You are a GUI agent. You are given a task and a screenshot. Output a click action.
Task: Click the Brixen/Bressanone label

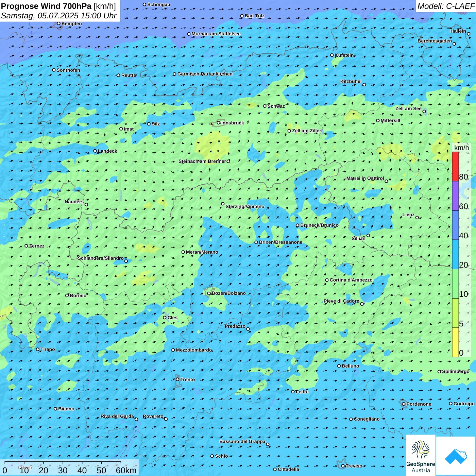click(280, 242)
